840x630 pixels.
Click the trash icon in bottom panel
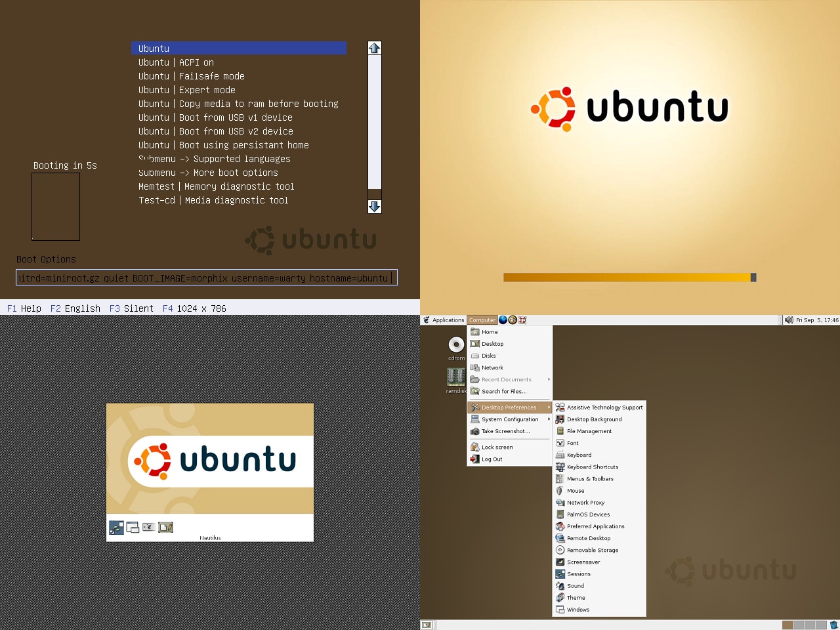click(834, 625)
